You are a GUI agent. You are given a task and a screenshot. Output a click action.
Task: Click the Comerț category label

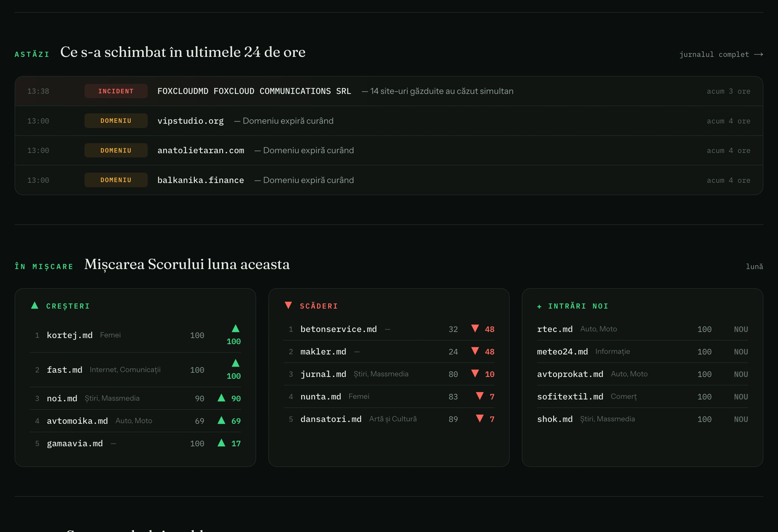tap(624, 396)
